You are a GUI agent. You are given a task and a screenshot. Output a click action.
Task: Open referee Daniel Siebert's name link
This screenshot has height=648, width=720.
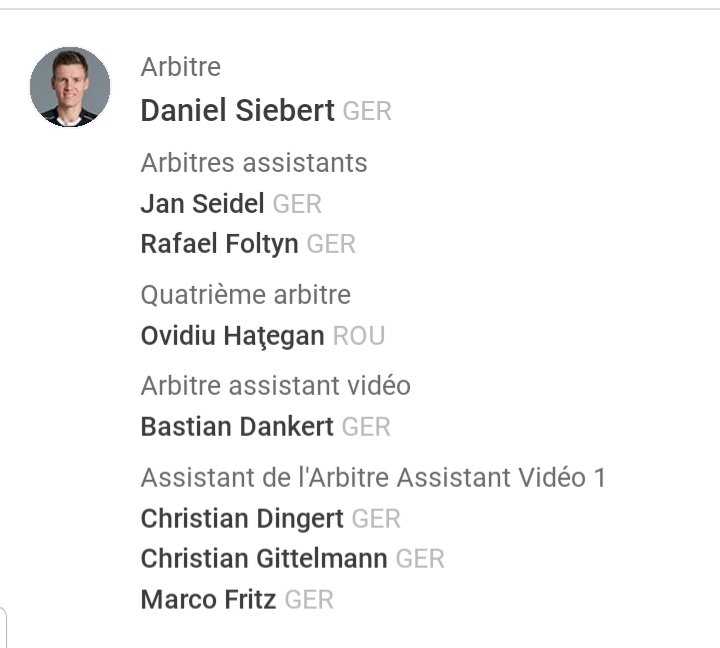click(237, 111)
